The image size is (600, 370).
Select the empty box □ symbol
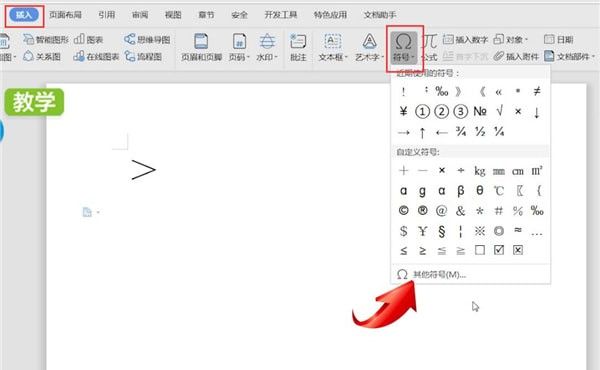[x=479, y=250]
